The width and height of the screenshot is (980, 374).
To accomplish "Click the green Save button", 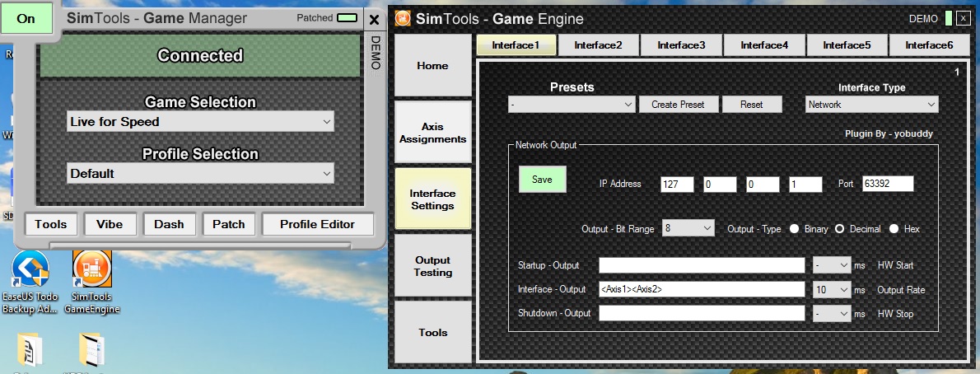I will (x=542, y=180).
